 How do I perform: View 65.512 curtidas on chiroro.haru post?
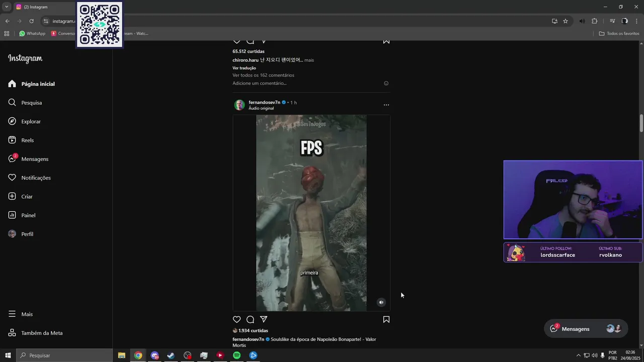[249, 51]
